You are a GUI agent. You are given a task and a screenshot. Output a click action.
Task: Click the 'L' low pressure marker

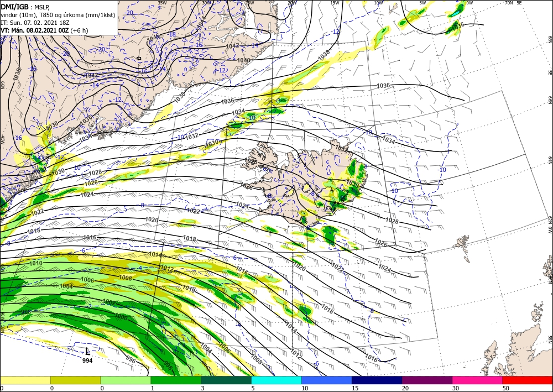coord(87,351)
